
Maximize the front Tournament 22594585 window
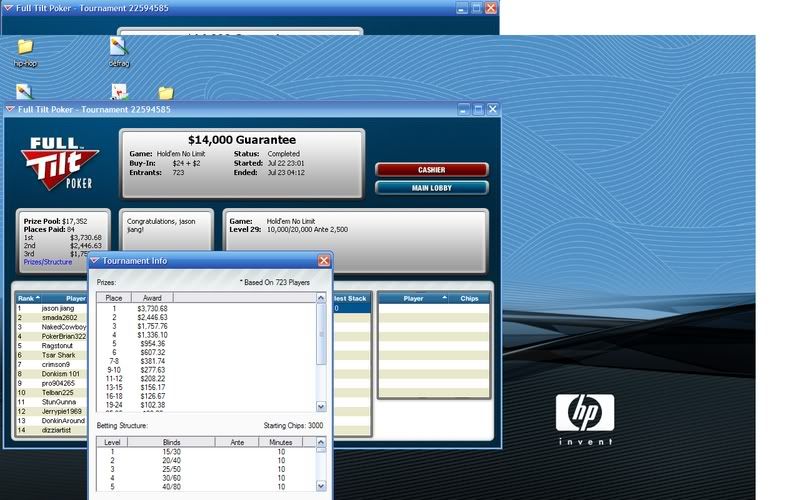[x=478, y=109]
